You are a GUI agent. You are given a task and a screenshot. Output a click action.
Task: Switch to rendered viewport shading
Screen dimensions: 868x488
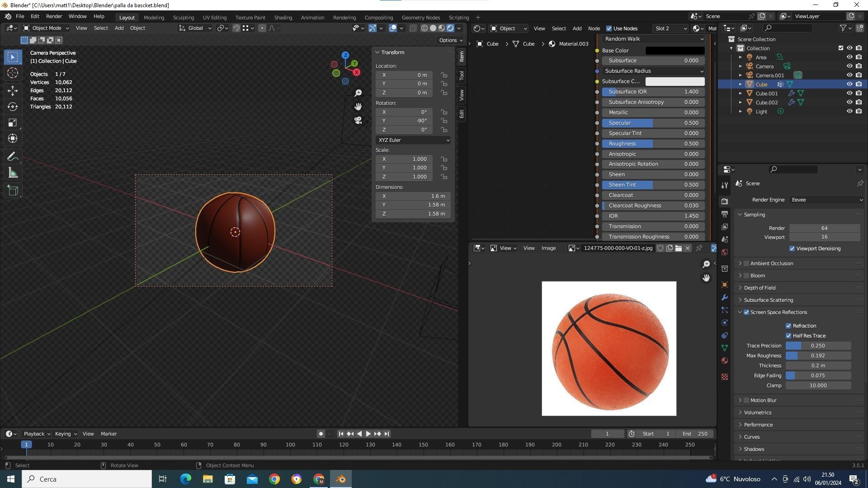450,28
